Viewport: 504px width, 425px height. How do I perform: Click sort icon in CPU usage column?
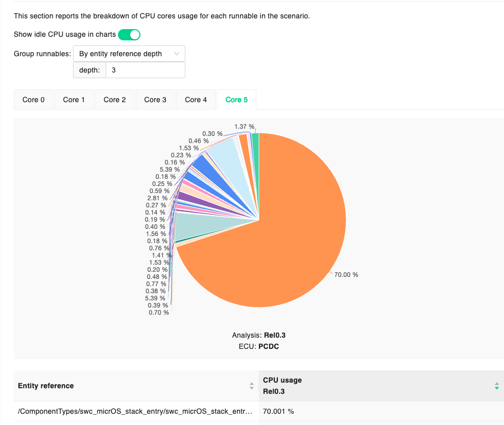tap(496, 386)
